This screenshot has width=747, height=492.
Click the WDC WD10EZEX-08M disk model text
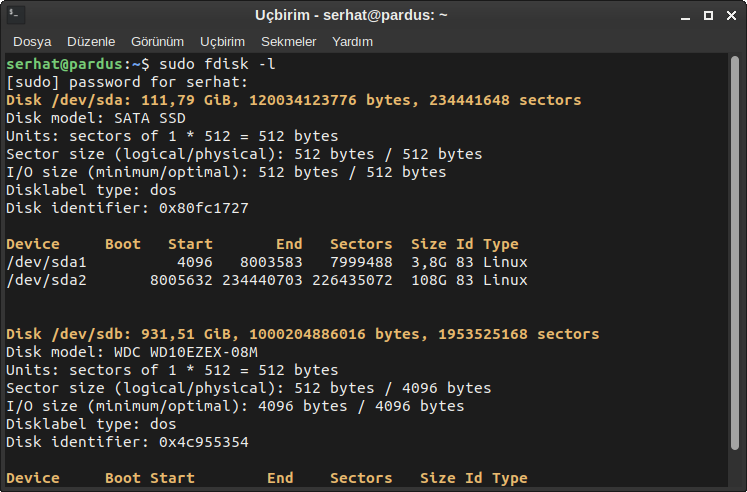pyautogui.click(x=185, y=352)
